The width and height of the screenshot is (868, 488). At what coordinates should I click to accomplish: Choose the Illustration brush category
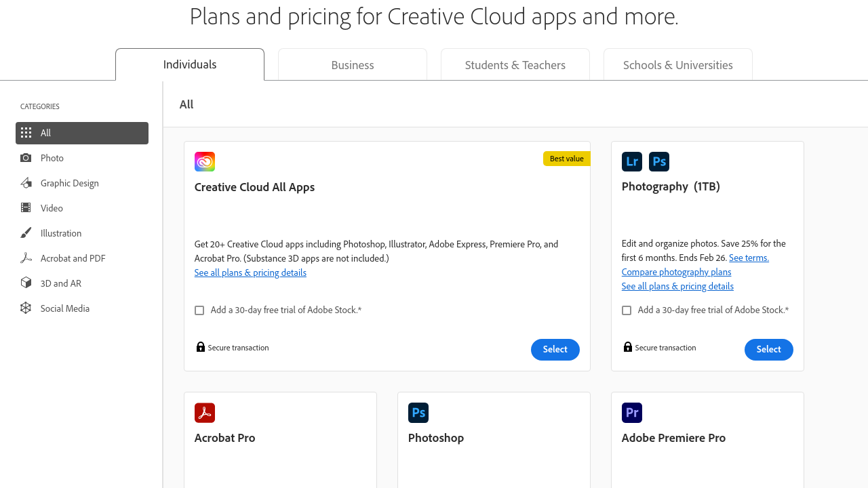tap(60, 233)
